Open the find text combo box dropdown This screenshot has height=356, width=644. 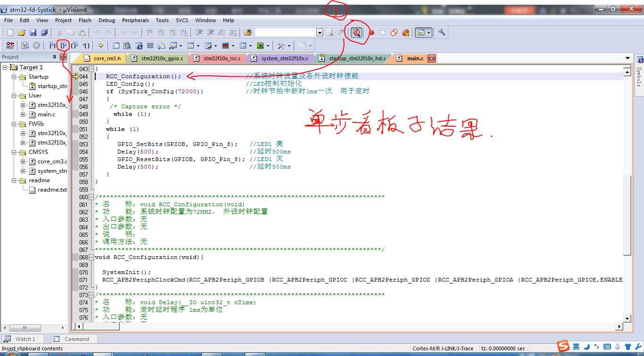pos(320,32)
